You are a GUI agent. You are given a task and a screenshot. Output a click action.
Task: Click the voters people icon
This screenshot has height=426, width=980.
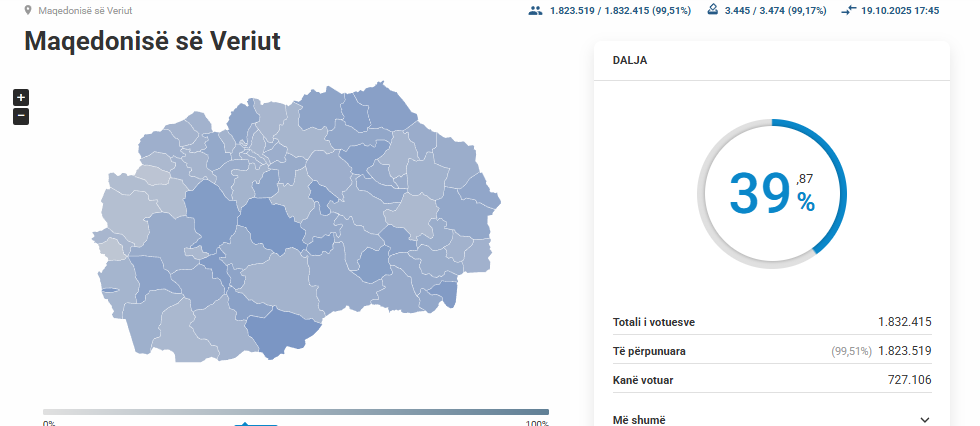tap(535, 10)
